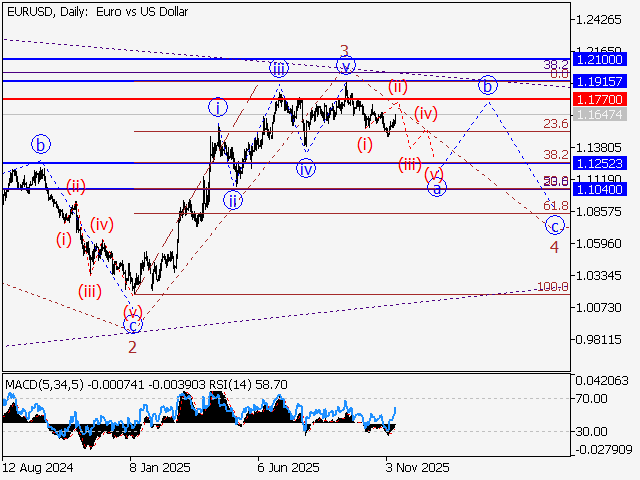Click the red wave 4 label
This screenshot has height=480, width=640.
click(553, 246)
